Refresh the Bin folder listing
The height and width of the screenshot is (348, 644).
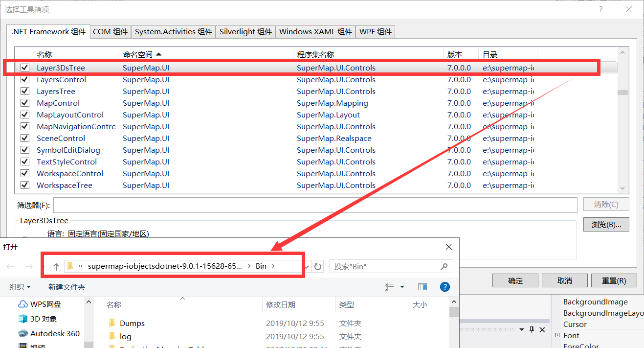318,266
